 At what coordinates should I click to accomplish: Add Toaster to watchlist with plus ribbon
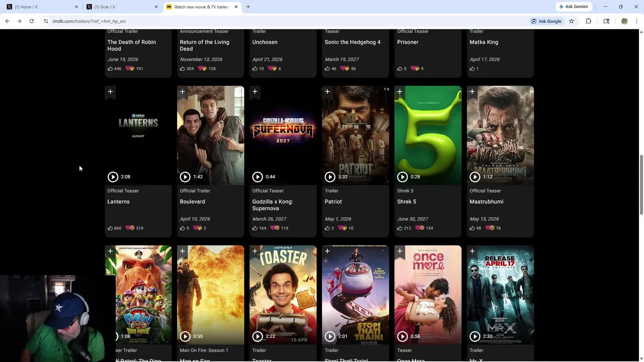[x=255, y=251]
